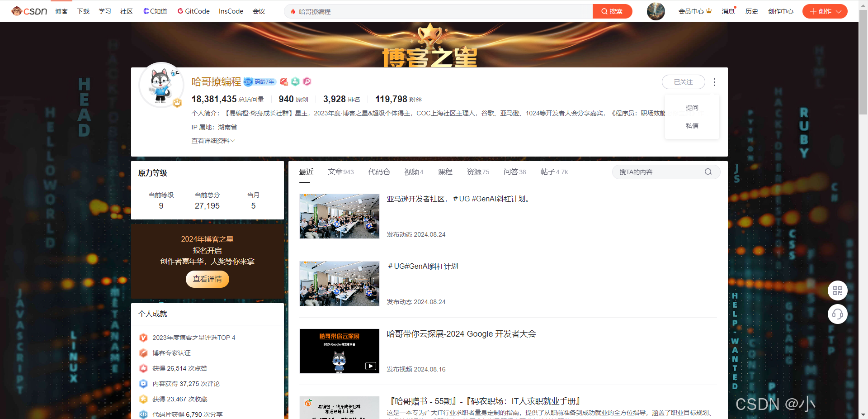Click the 码龄7年 badge
868x419 pixels.
259,81
